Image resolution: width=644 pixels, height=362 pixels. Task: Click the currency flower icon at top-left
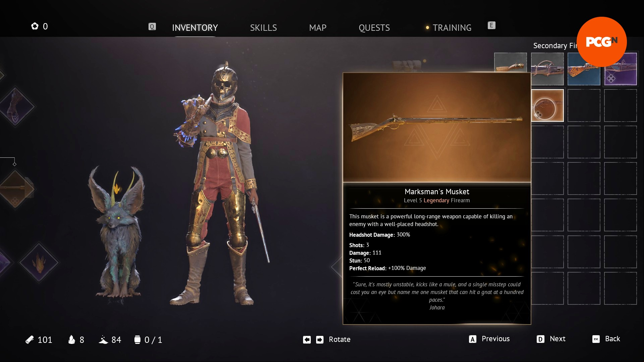(x=35, y=26)
